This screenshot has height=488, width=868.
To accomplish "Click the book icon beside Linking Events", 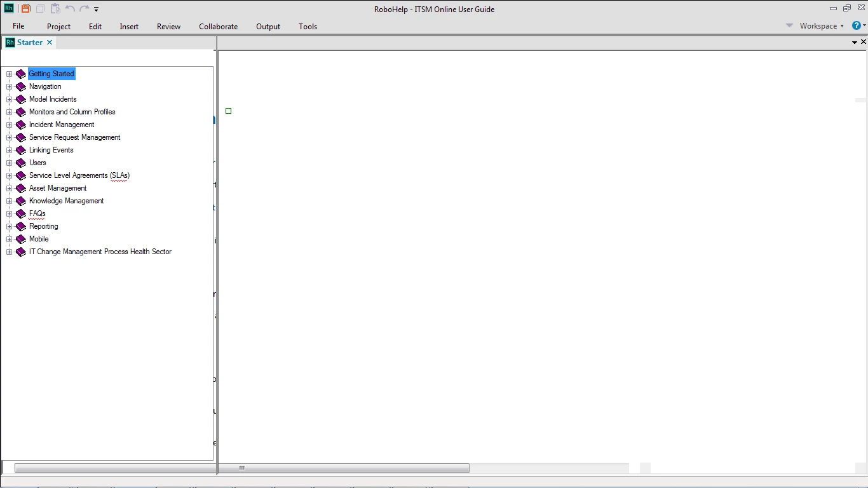I will tap(21, 150).
